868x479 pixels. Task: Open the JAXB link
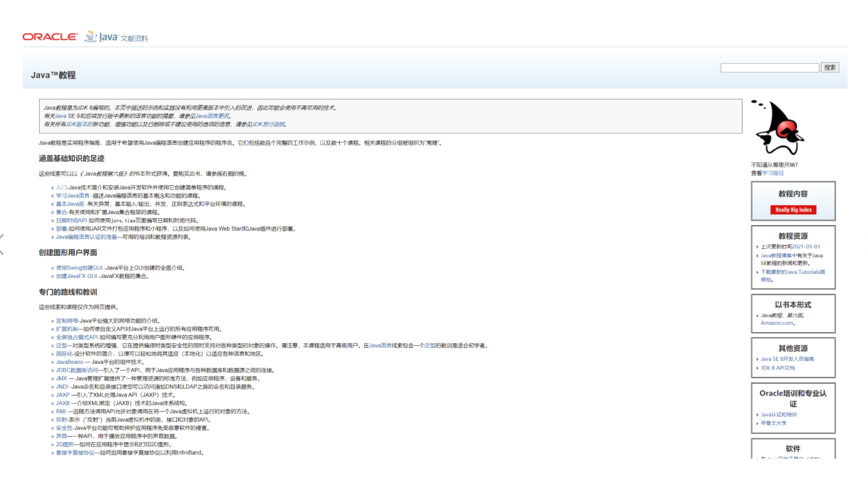click(x=63, y=403)
